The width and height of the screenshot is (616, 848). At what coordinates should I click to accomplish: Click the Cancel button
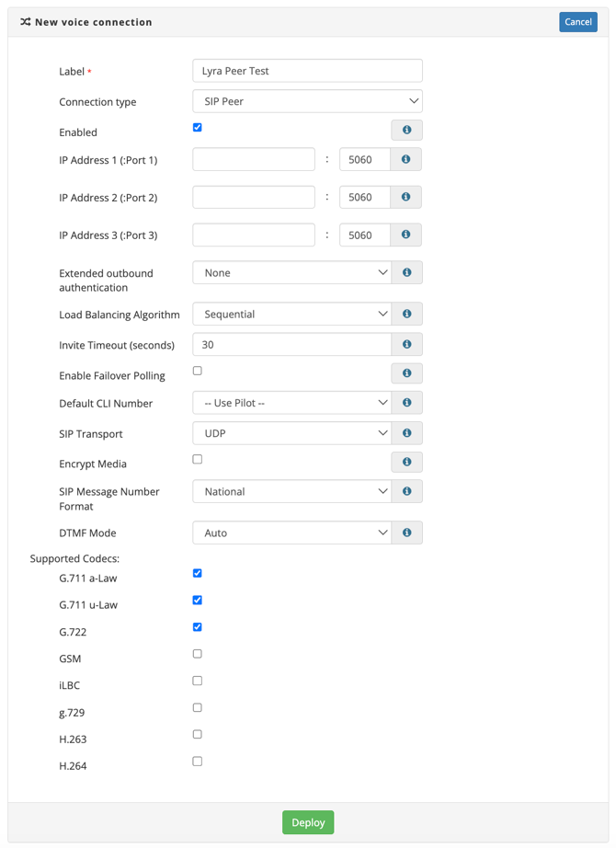tap(577, 22)
